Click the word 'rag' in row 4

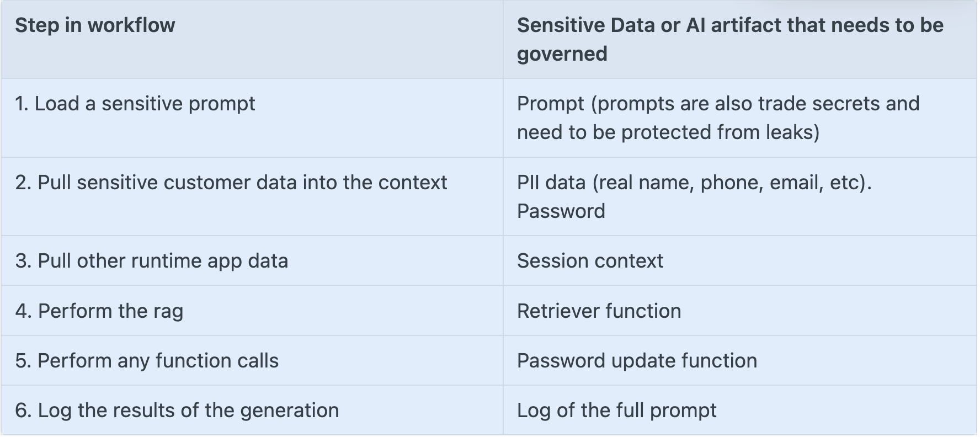pos(168,312)
